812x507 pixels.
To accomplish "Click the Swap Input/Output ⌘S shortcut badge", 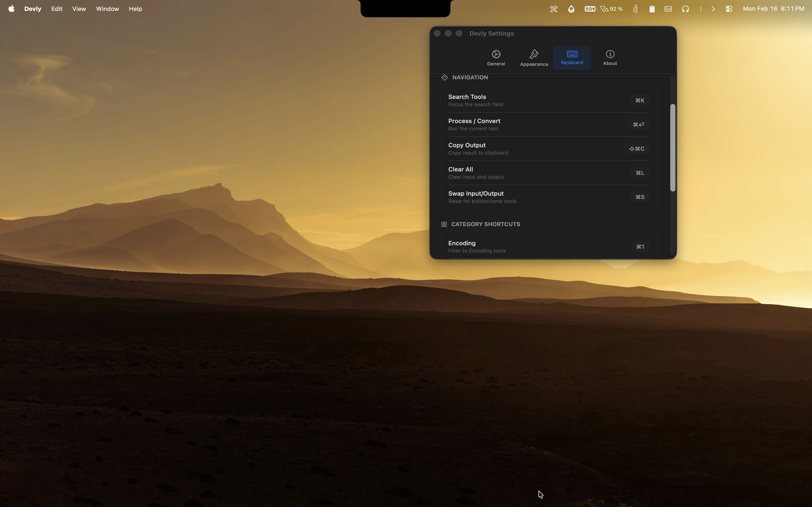I will [x=639, y=197].
